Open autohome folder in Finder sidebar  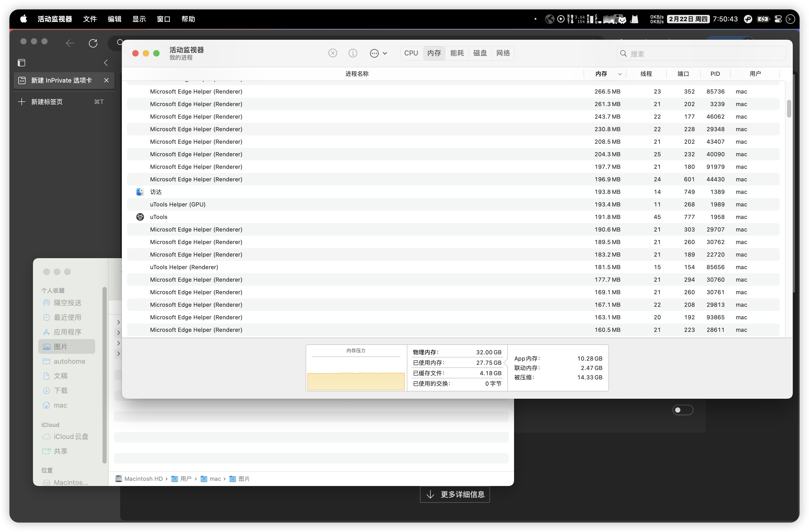[67, 361]
